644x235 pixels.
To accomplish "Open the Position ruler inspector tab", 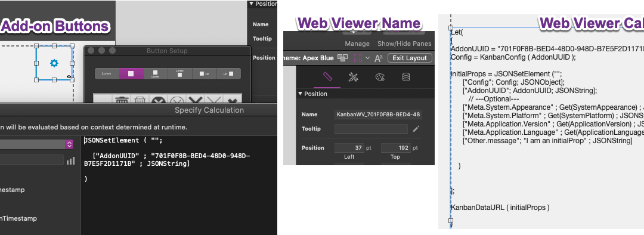I will click(327, 77).
